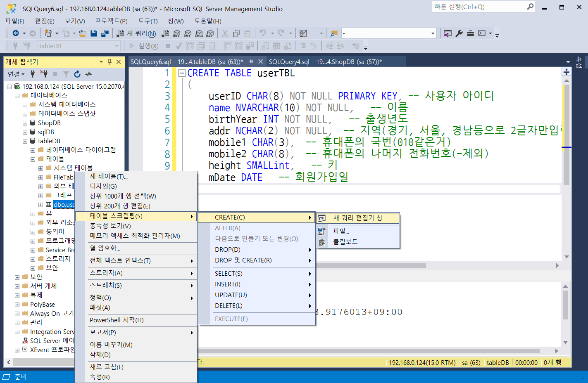Screen dimensions: 588x383
Task: Click 디자인(G) in context menu
Action: pyautogui.click(x=136, y=186)
